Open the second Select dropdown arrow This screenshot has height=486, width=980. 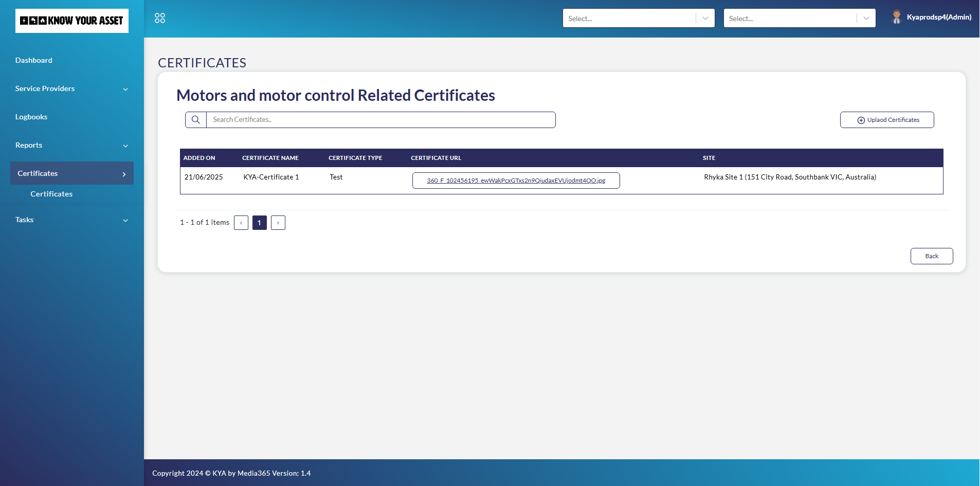tap(866, 19)
